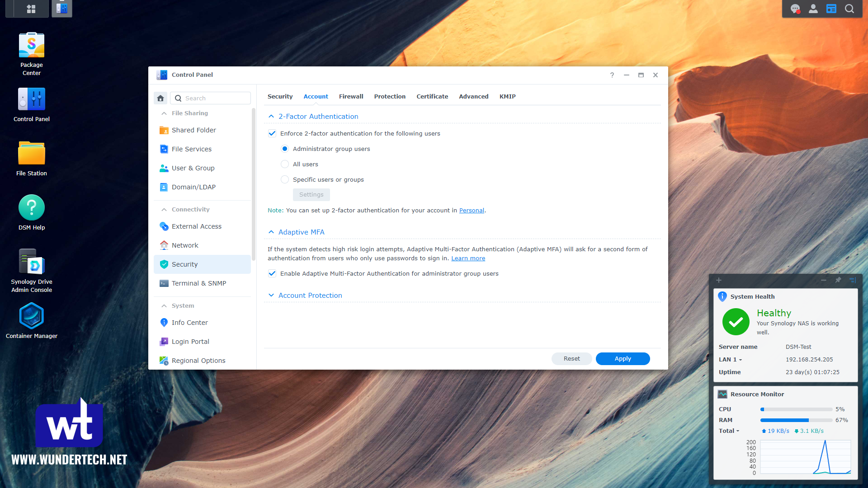The image size is (868, 488).
Task: Switch to the Certificate tab
Action: (432, 96)
